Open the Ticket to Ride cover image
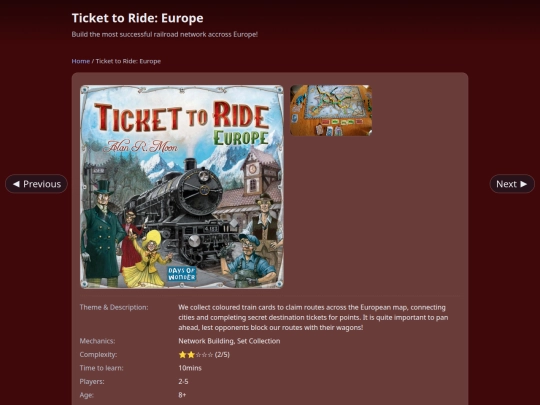This screenshot has width=540, height=405. click(182, 187)
